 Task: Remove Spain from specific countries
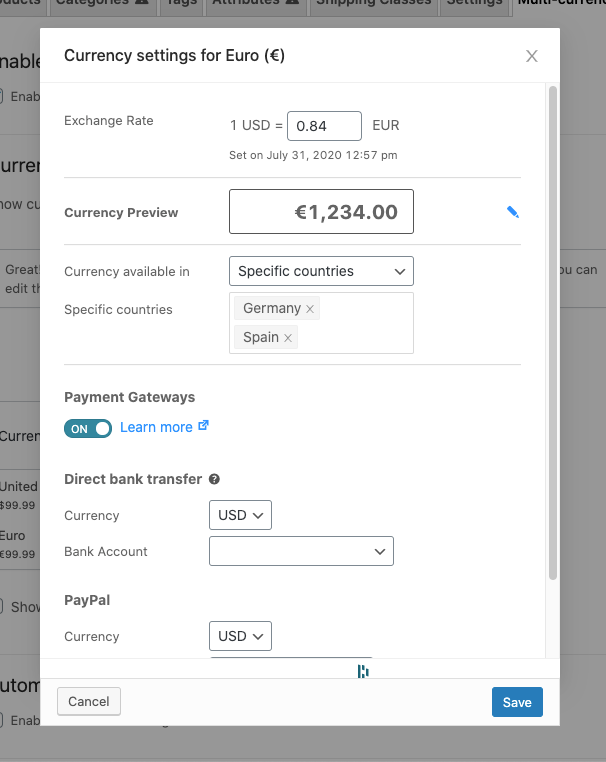point(288,338)
